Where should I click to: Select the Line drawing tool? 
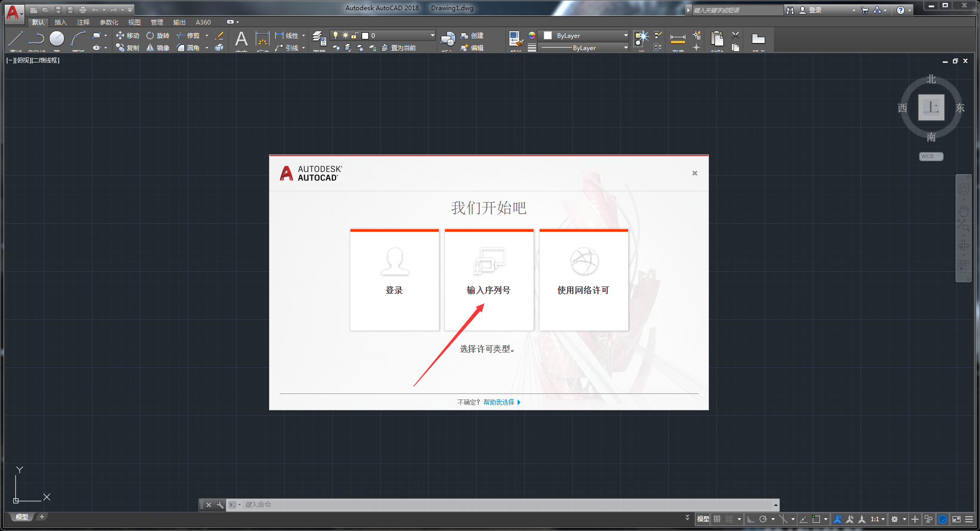coord(16,38)
